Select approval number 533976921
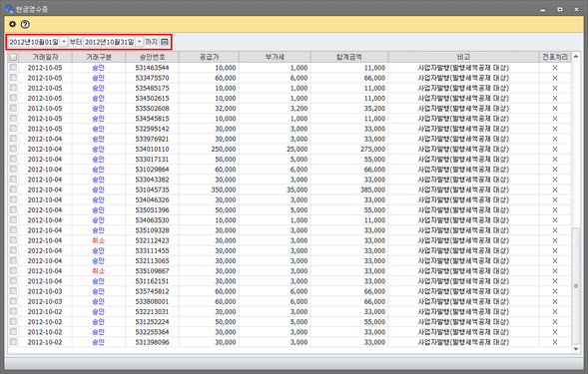 pos(152,139)
